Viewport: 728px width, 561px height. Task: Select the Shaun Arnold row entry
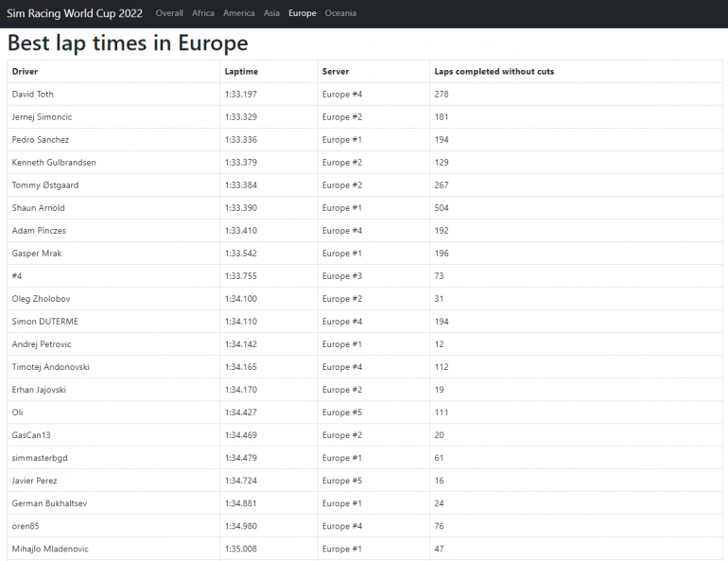[x=39, y=208]
